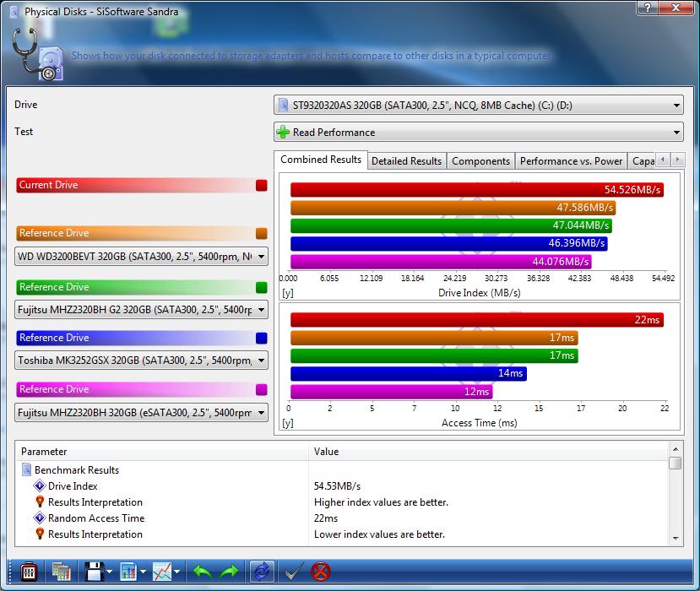This screenshot has width=700, height=591.
Task: Open the Fujitsu MHZ2320BH eSATA300 reference dropdown
Action: pos(142,413)
